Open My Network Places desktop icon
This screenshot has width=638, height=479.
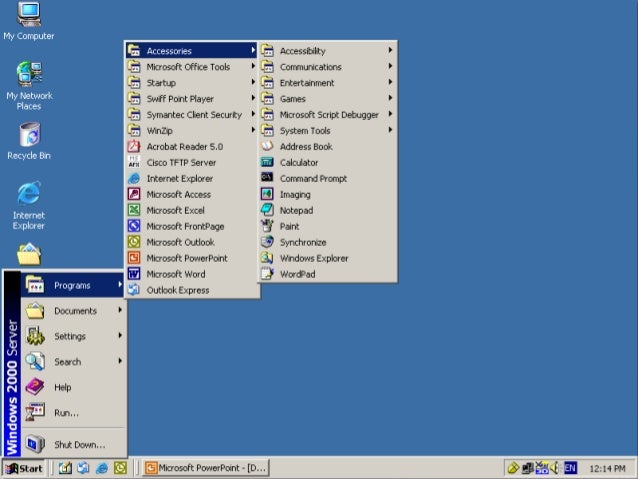(28, 85)
